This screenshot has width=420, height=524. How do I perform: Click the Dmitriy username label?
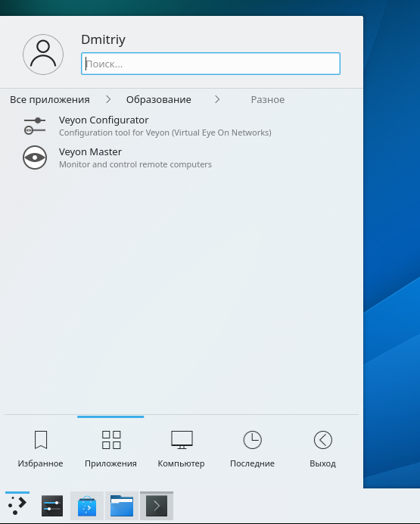(103, 39)
